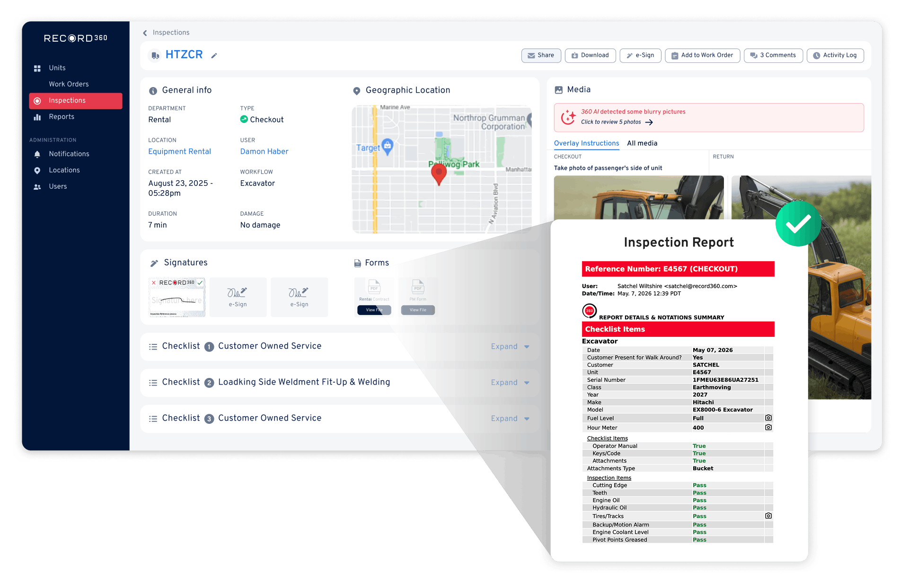Open the 3 Comments button

pyautogui.click(x=773, y=56)
